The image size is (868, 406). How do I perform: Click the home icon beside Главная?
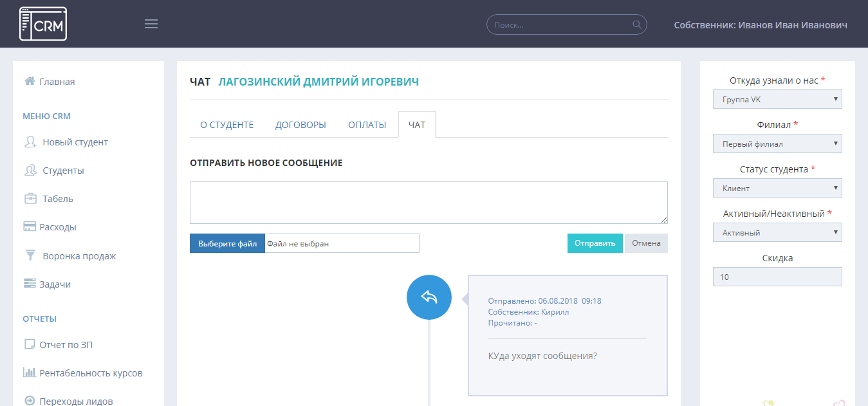click(30, 81)
